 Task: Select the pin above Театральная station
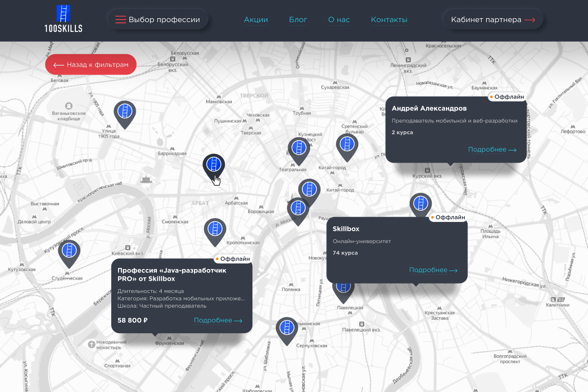click(x=298, y=148)
